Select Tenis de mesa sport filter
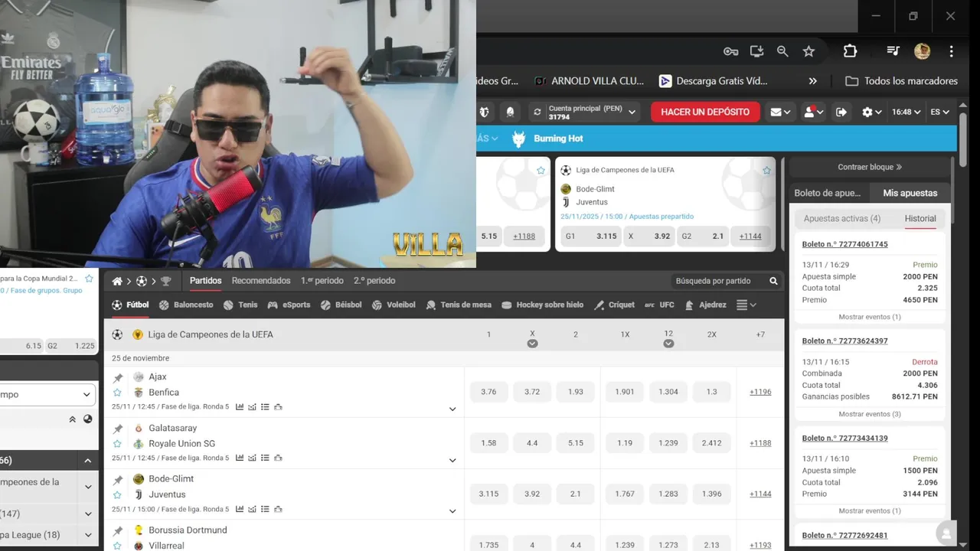This screenshot has height=551, width=980. 459,305
